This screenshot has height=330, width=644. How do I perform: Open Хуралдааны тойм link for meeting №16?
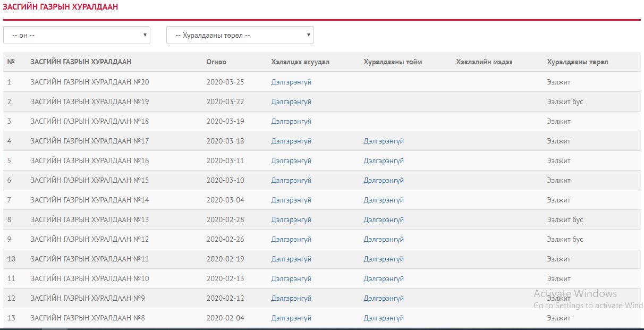(x=384, y=161)
